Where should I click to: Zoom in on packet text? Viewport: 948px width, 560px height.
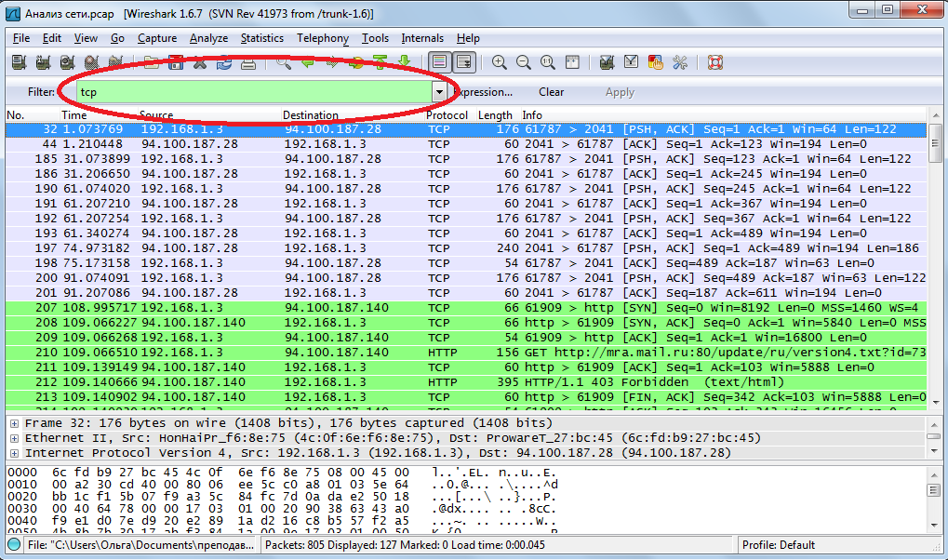click(x=500, y=62)
